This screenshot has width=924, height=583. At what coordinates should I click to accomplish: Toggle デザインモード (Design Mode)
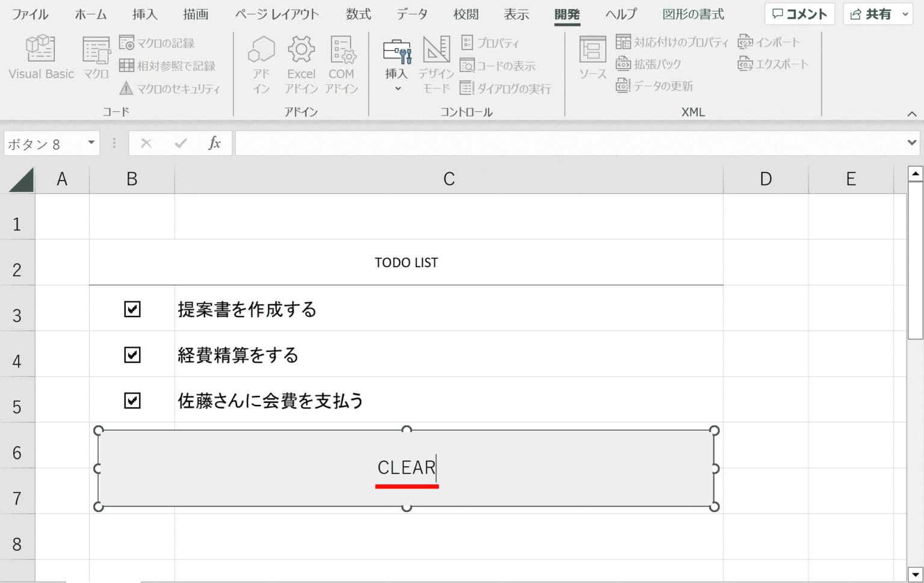pos(436,64)
